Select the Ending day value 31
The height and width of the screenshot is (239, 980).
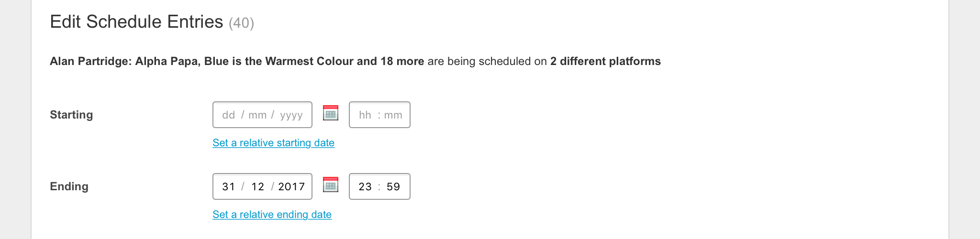(x=228, y=187)
